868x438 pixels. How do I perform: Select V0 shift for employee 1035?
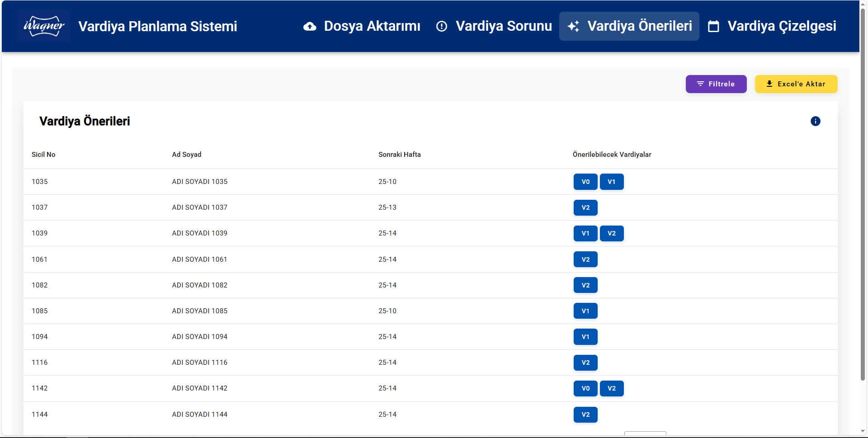tap(585, 182)
